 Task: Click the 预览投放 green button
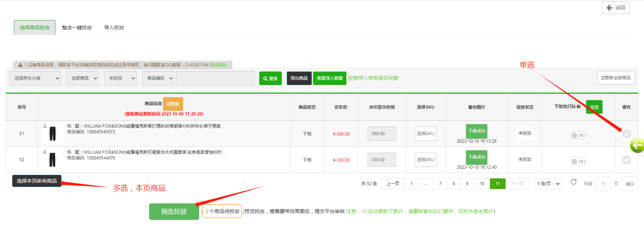click(x=174, y=211)
